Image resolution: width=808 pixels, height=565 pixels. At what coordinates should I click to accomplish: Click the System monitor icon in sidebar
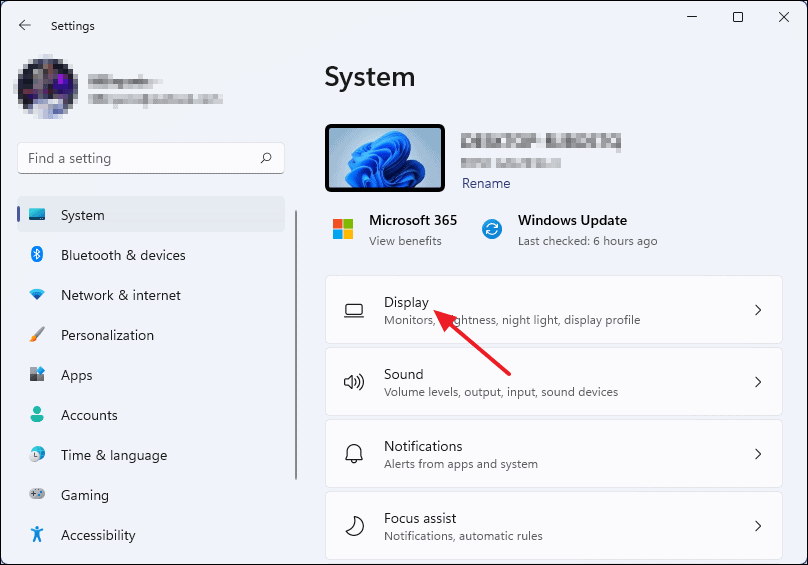(x=37, y=214)
